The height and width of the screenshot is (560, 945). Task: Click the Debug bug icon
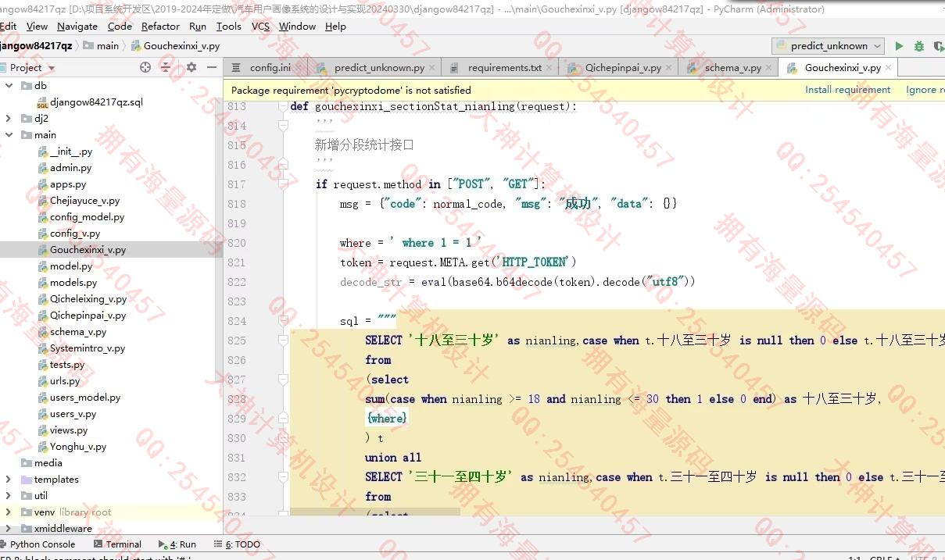[918, 46]
